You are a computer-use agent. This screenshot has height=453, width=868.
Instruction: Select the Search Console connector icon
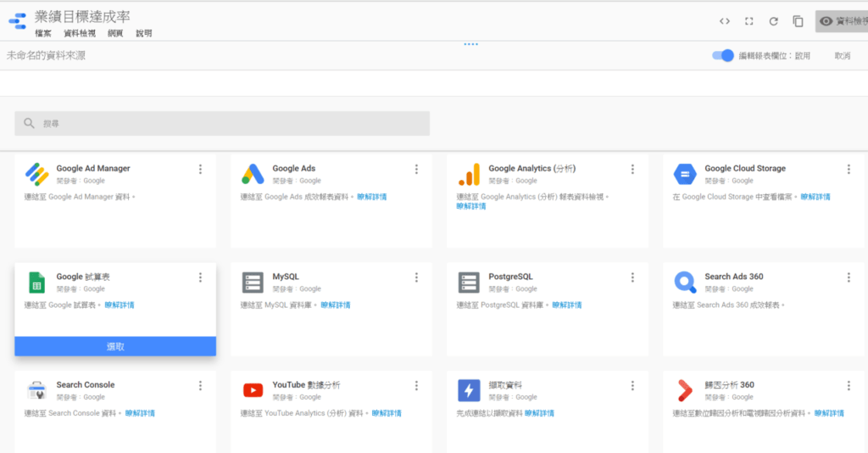[36, 390]
